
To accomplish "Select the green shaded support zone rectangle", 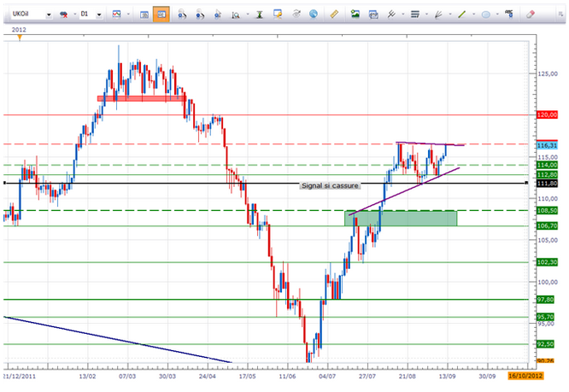I will (400, 219).
